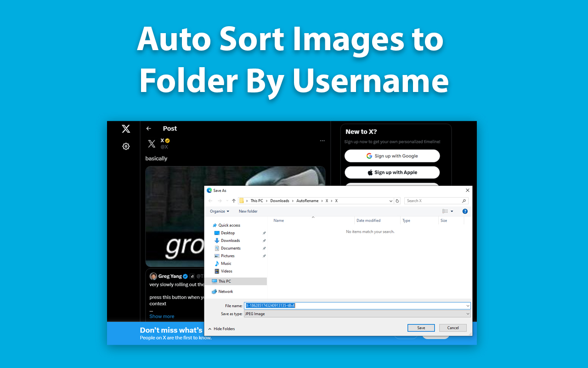Click Show more on Greg Yang's post

[x=162, y=316]
